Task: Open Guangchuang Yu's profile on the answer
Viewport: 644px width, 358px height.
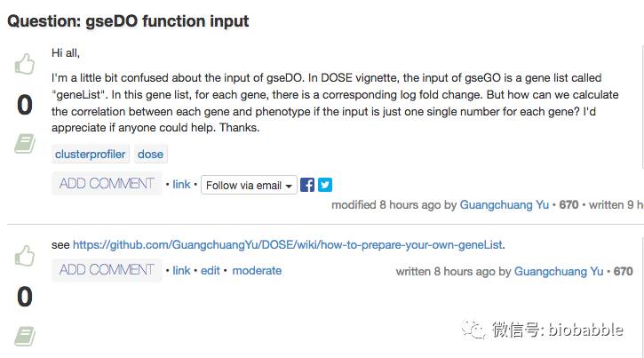Action: click(559, 271)
